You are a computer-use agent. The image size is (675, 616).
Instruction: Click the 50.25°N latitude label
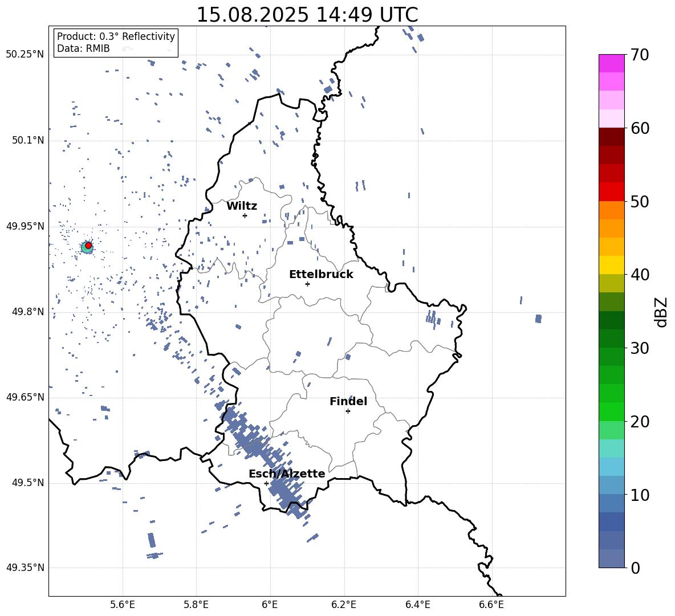25,55
